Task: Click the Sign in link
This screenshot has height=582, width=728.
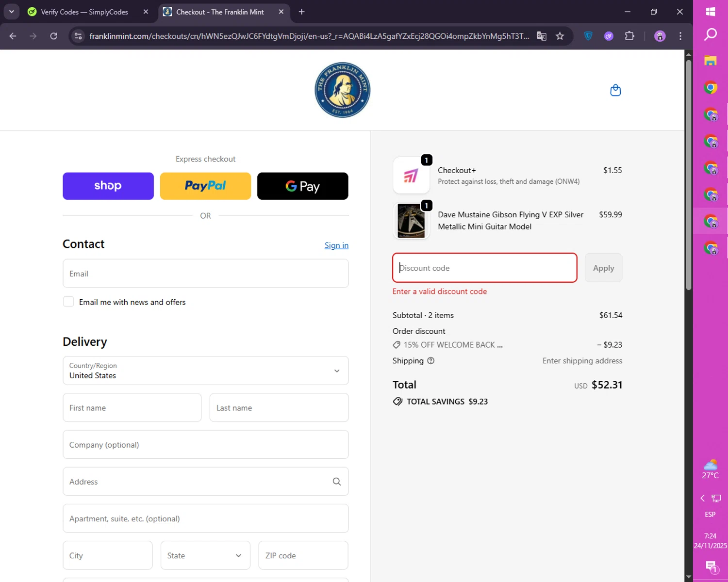Action: coord(336,245)
